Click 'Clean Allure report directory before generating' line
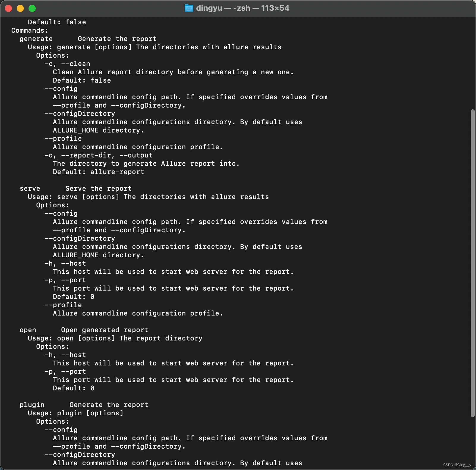 pos(173,72)
